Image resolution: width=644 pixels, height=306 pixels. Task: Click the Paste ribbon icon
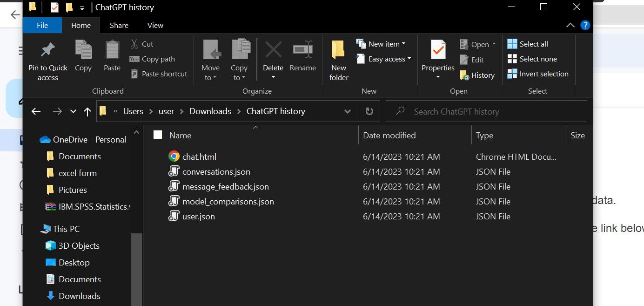click(112, 50)
